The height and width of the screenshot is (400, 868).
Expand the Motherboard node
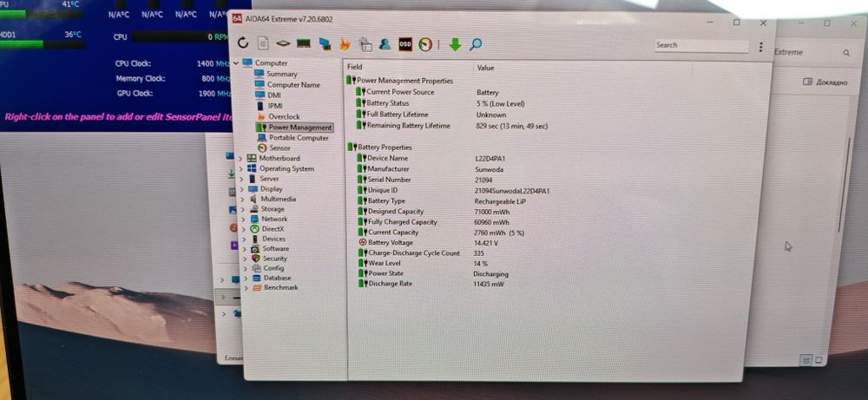tap(241, 159)
